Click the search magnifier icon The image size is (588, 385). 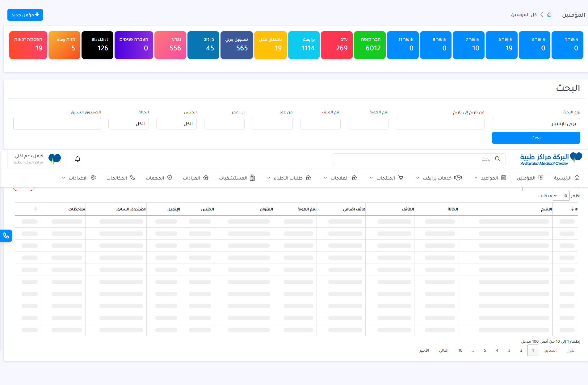coord(497,159)
